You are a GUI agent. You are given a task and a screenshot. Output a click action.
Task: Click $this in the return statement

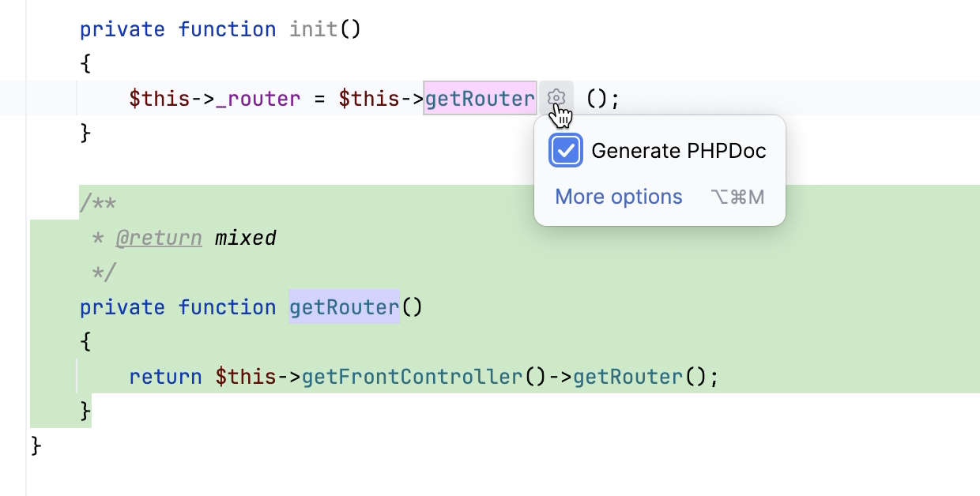coord(246,377)
